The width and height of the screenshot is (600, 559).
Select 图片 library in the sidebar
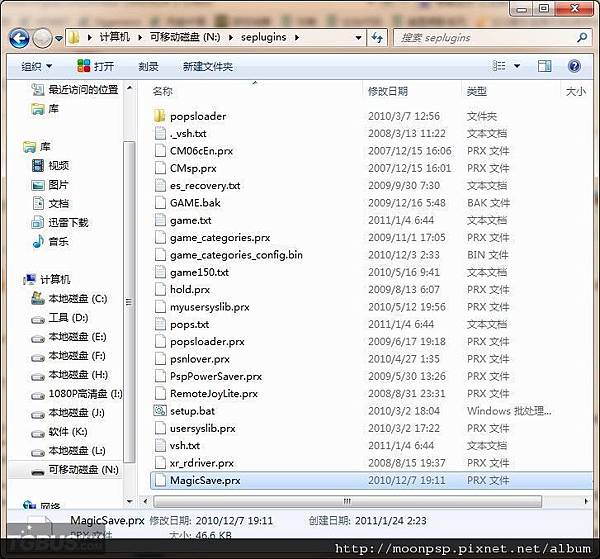[50, 185]
